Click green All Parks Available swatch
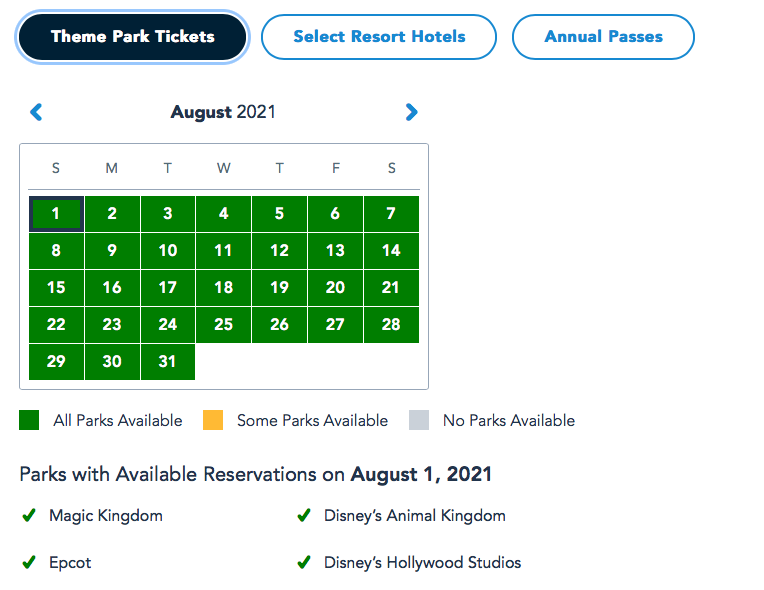 [29, 421]
